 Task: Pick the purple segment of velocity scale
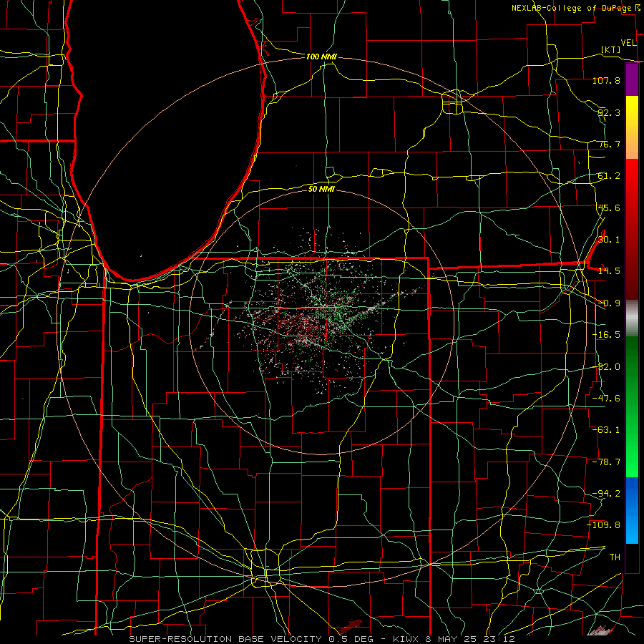[632, 80]
